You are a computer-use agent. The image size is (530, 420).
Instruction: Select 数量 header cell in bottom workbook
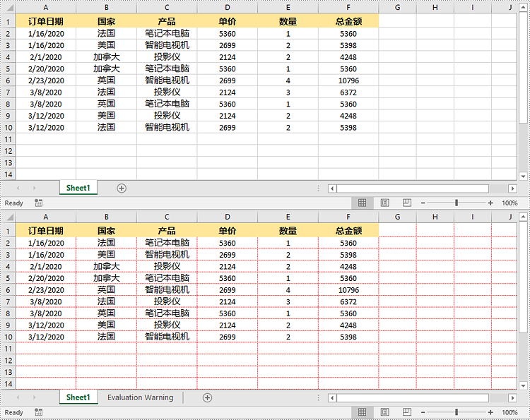click(288, 231)
